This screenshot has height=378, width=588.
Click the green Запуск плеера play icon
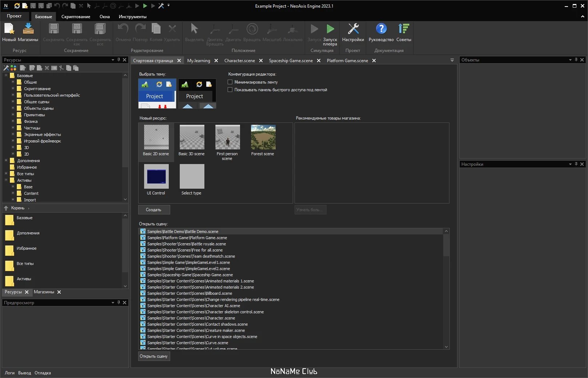click(330, 29)
